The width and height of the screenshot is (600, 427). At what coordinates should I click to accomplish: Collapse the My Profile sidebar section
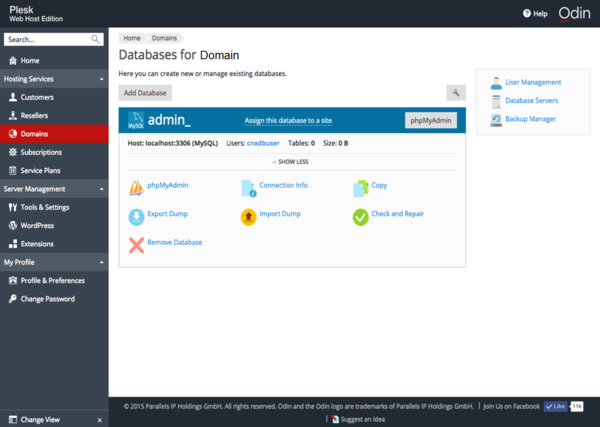click(101, 262)
